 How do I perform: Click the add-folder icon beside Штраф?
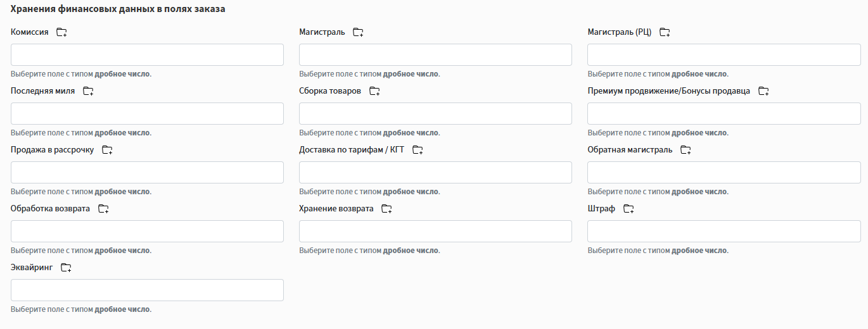point(629,209)
